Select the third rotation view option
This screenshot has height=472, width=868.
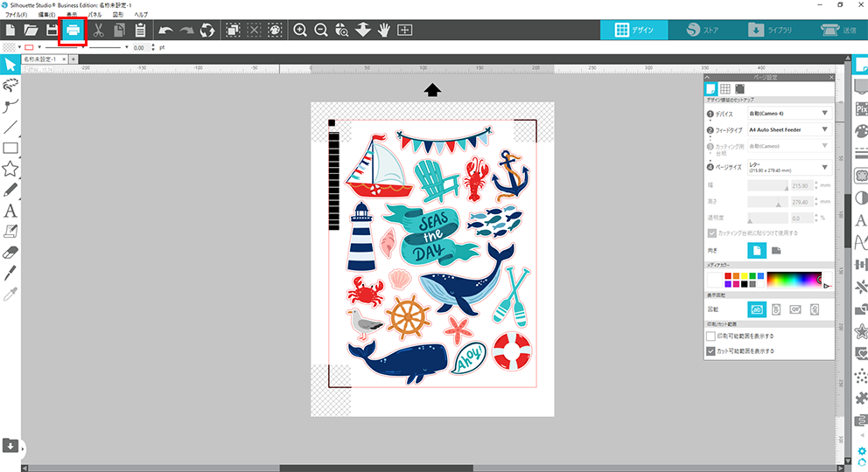795,309
